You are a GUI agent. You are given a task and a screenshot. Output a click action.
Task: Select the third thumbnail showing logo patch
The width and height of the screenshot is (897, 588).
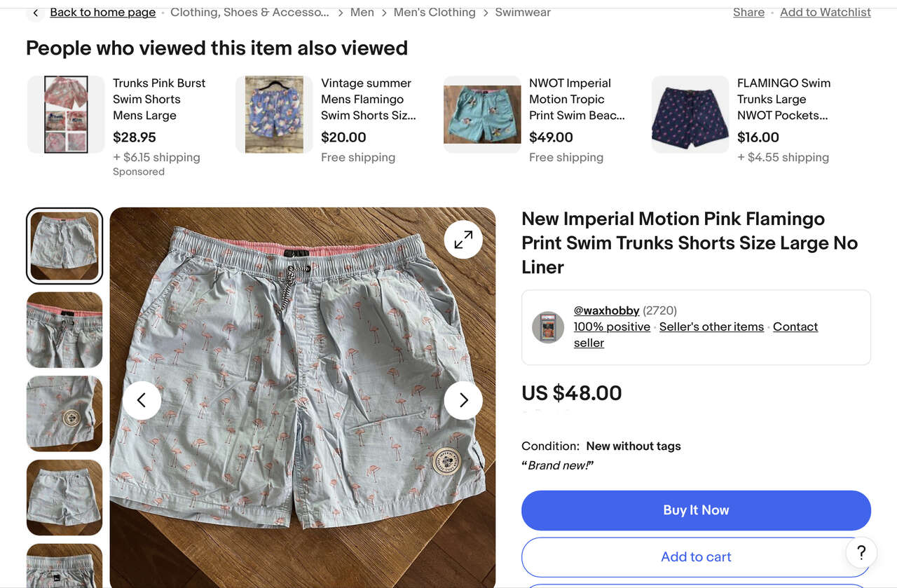point(64,413)
